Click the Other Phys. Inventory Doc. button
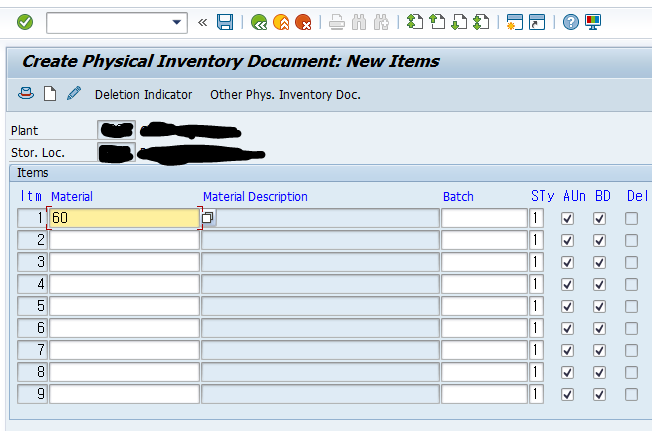The image size is (652, 431). point(285,95)
